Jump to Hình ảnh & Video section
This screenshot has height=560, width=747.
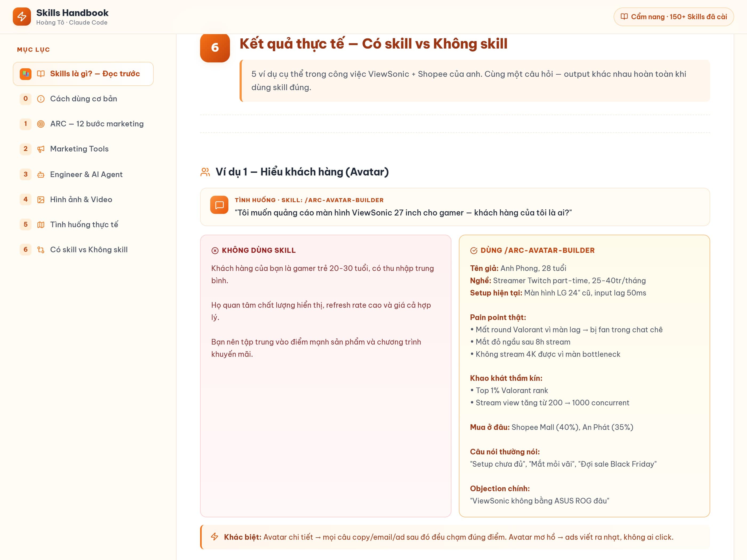click(x=83, y=199)
